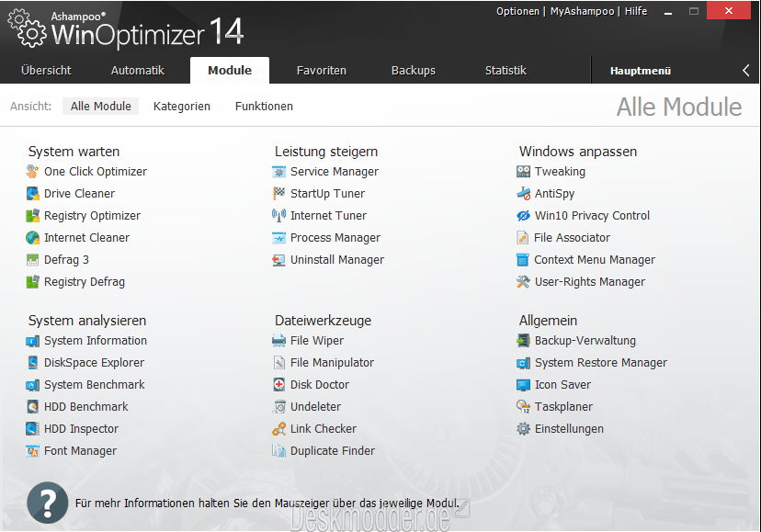
Task: Click the HDD Benchmark icon
Action: (32, 407)
